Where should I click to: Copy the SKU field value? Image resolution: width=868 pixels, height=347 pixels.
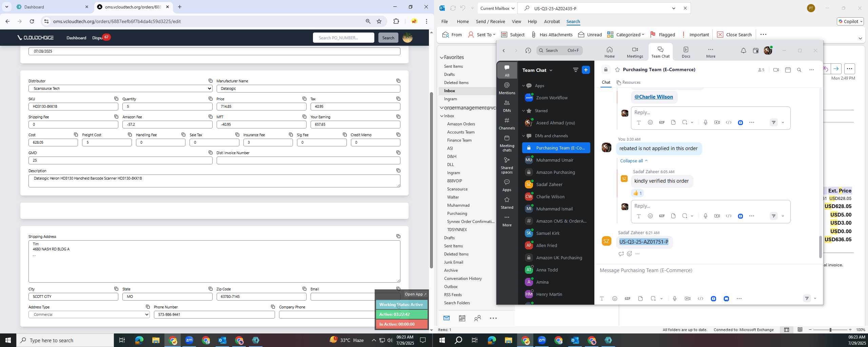pyautogui.click(x=116, y=99)
